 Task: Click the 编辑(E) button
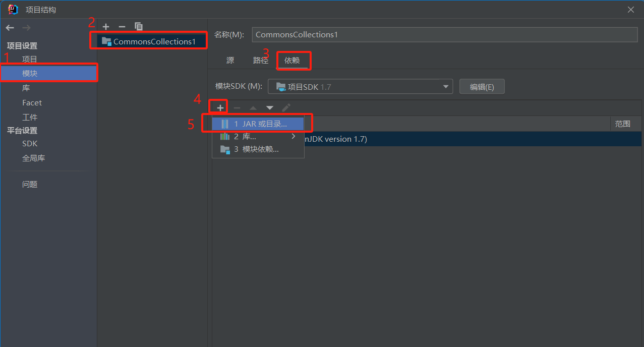pos(482,87)
